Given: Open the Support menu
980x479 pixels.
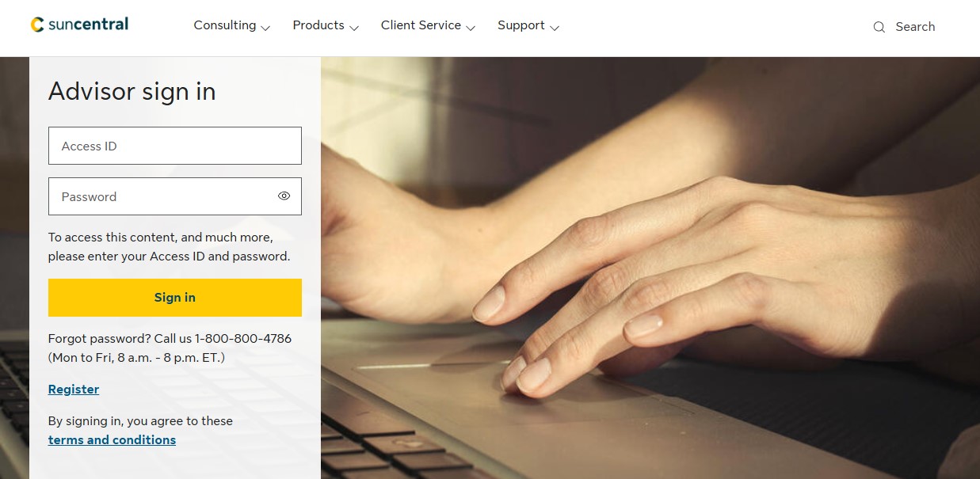Looking at the screenshot, I should (521, 25).
